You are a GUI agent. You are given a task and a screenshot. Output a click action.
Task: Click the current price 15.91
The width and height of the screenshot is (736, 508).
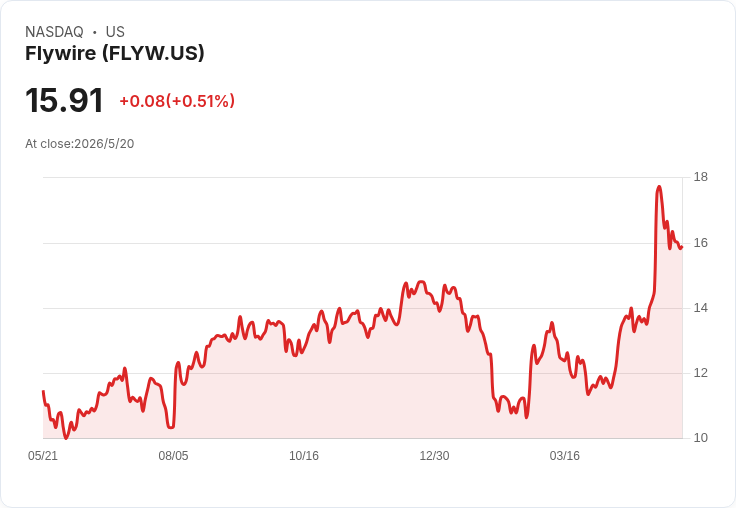tap(64, 100)
